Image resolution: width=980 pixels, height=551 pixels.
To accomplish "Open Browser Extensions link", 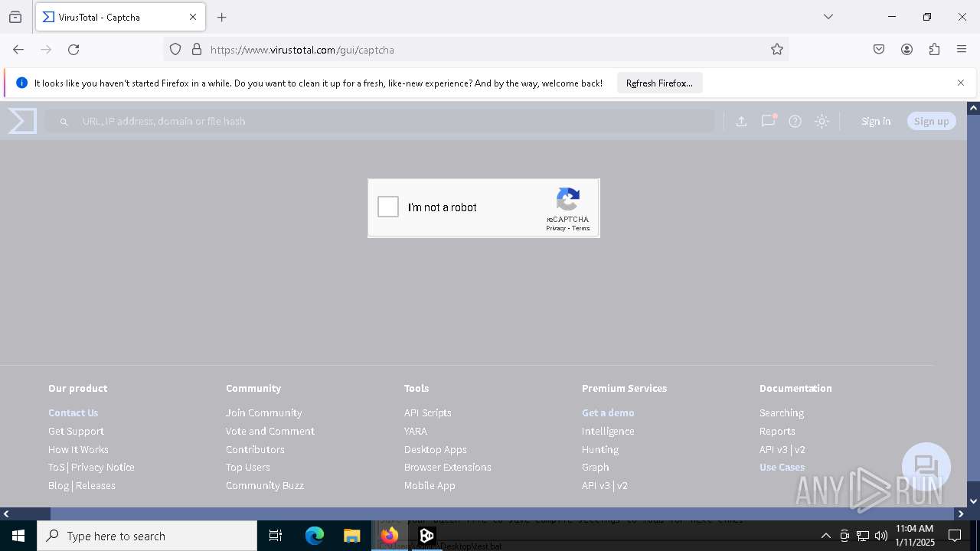I will click(x=447, y=467).
